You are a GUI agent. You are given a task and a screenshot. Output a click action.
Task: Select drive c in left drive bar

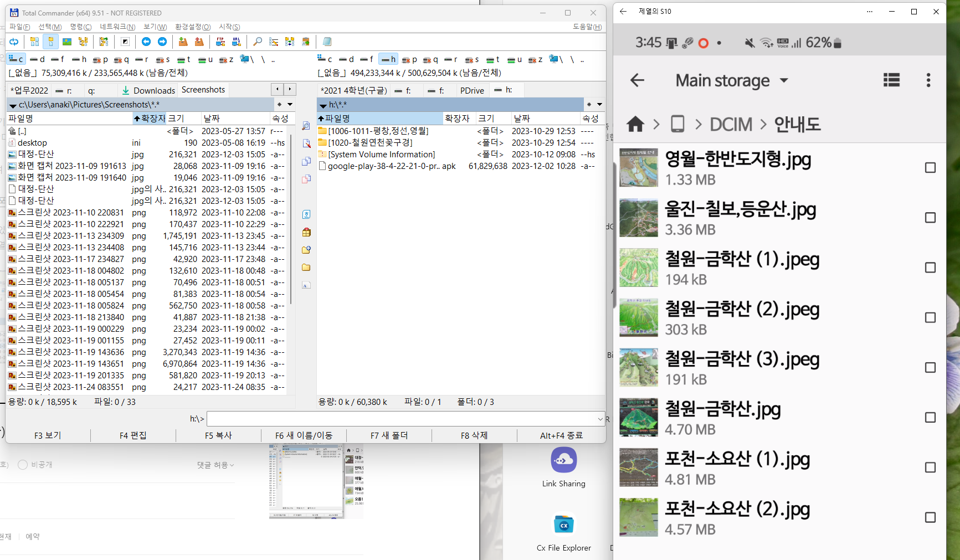point(16,59)
